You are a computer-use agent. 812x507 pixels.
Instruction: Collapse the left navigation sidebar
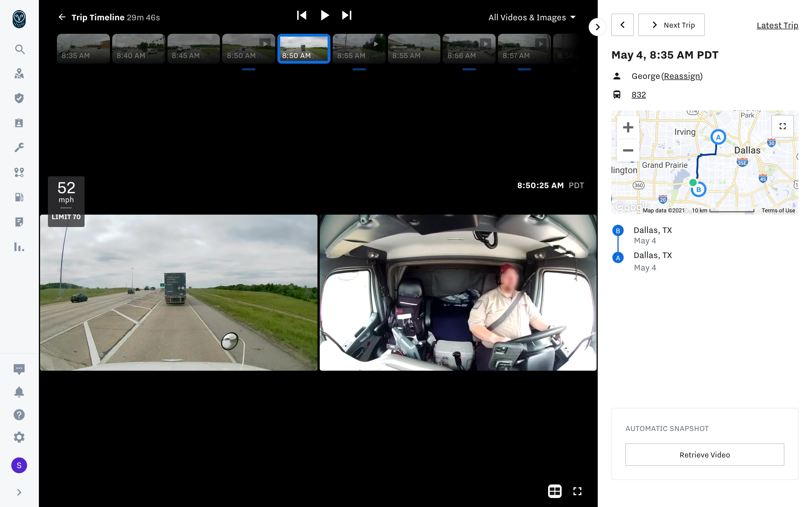(x=19, y=492)
